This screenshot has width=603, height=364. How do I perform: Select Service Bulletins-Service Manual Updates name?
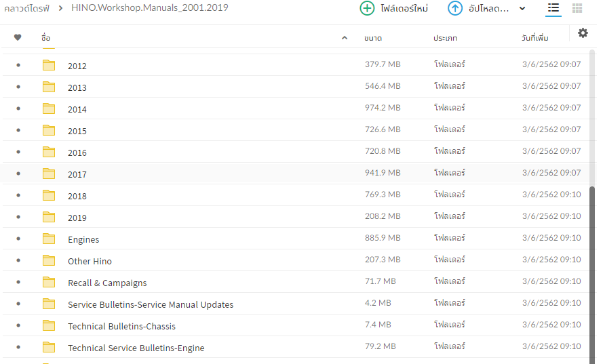pos(151,305)
